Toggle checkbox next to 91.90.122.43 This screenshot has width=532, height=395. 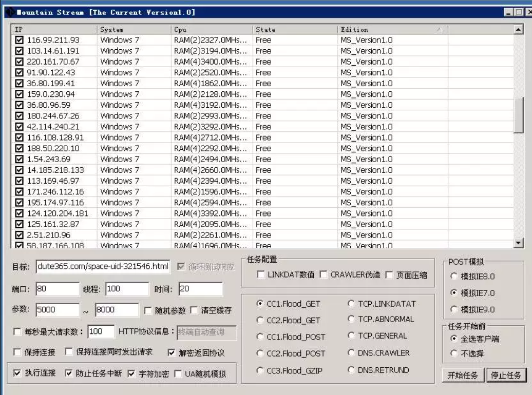tap(20, 72)
